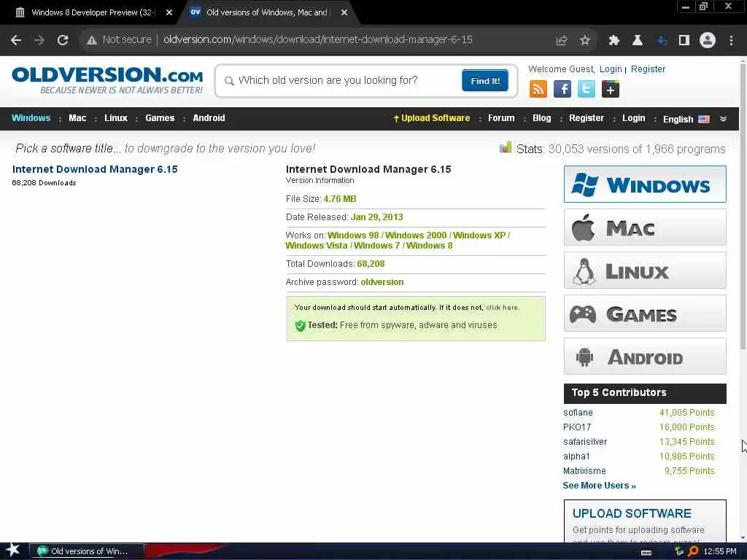Image resolution: width=747 pixels, height=560 pixels.
Task: Select Mac in the navigation bar
Action: tap(77, 118)
